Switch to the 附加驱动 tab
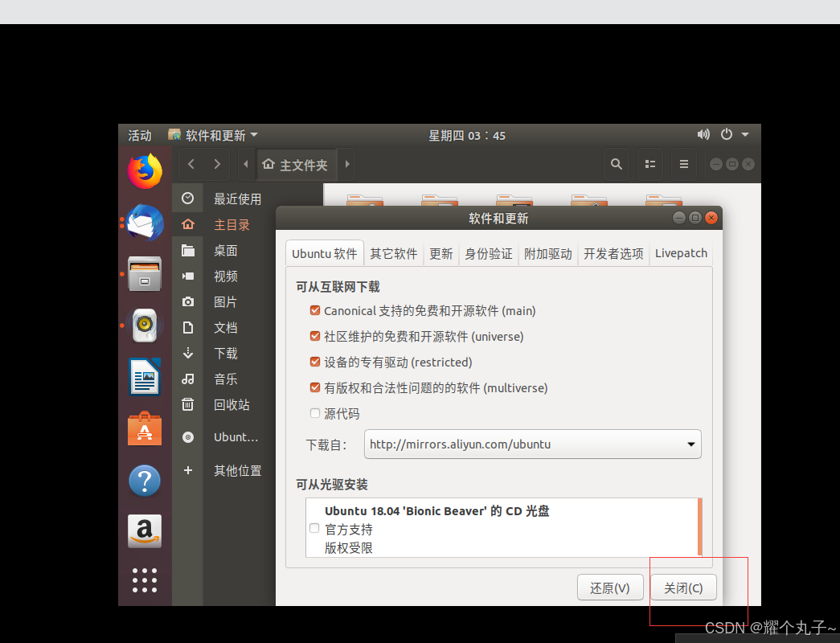Image resolution: width=840 pixels, height=643 pixels. tap(548, 253)
